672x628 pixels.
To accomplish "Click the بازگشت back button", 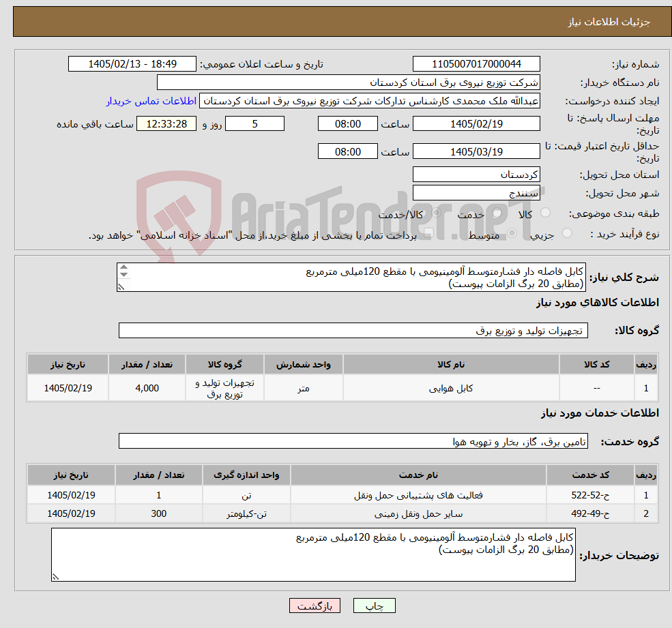I will [x=315, y=605].
